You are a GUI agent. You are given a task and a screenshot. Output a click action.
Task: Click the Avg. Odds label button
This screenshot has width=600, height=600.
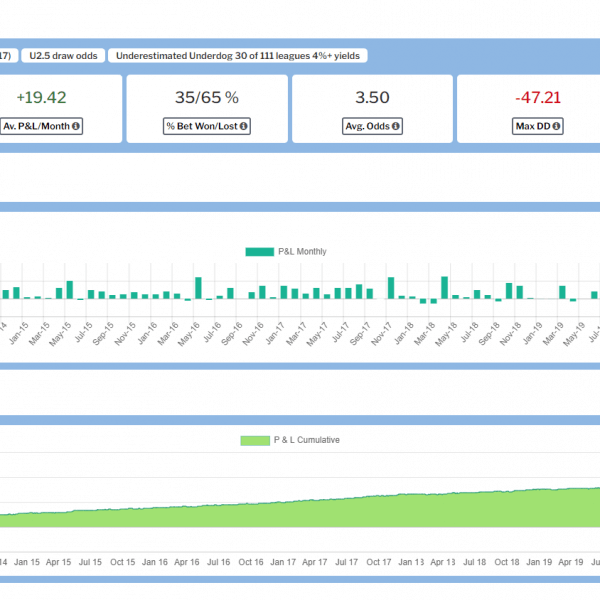coord(372,126)
